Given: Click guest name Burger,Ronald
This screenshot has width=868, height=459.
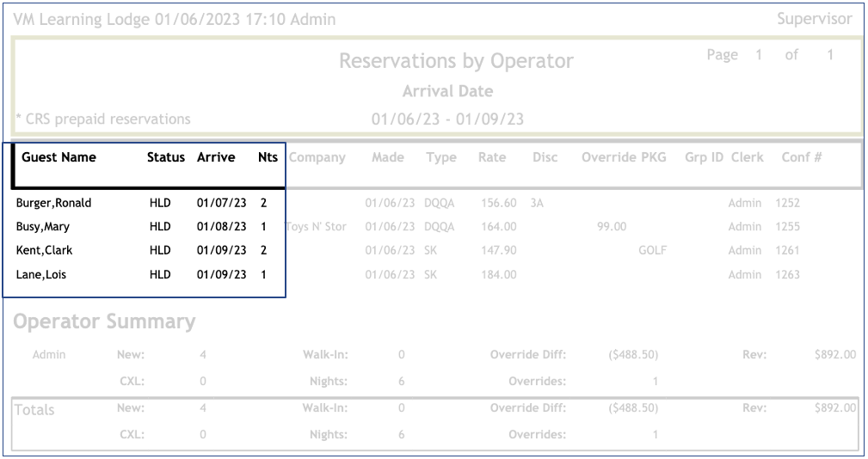Looking at the screenshot, I should (53, 203).
